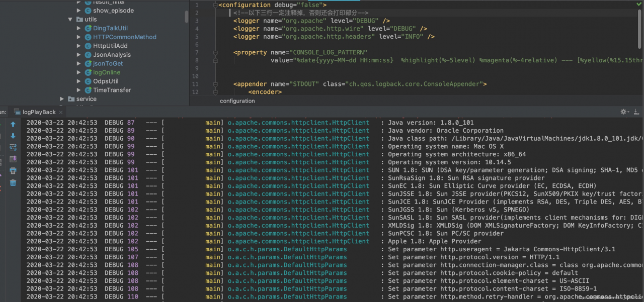Select configuration in the breadcrumb bar

click(x=237, y=101)
